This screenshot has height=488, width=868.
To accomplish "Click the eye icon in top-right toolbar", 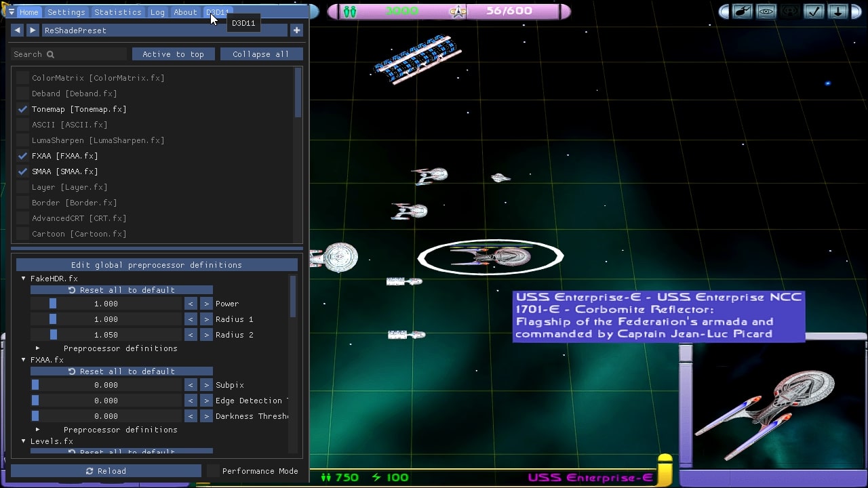I will [766, 12].
